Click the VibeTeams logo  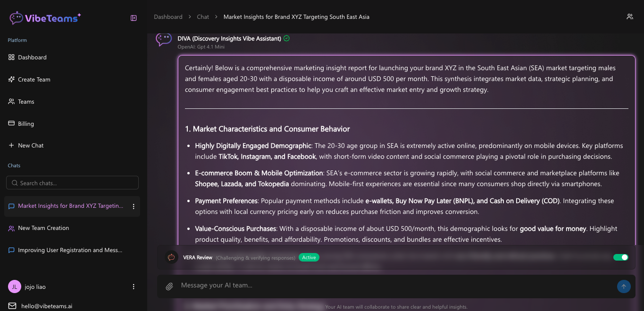(45, 18)
